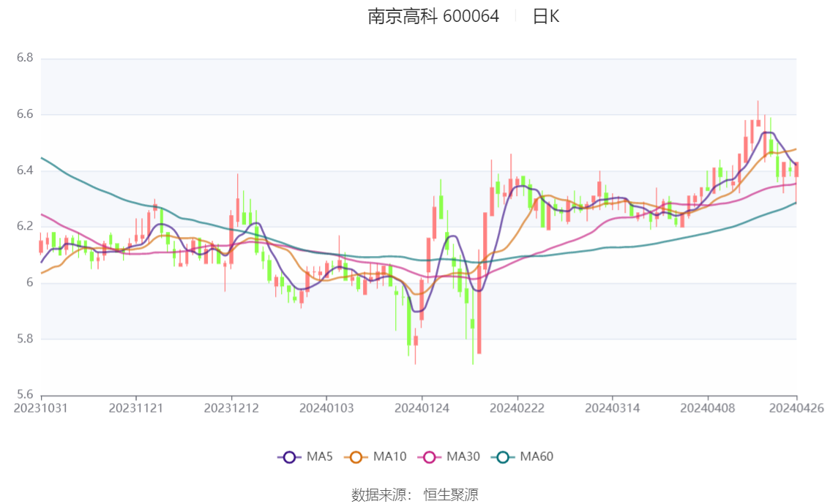Screen dimensions: 830x504
Task: Click the pink MA30 legend marker
Action: [430, 457]
